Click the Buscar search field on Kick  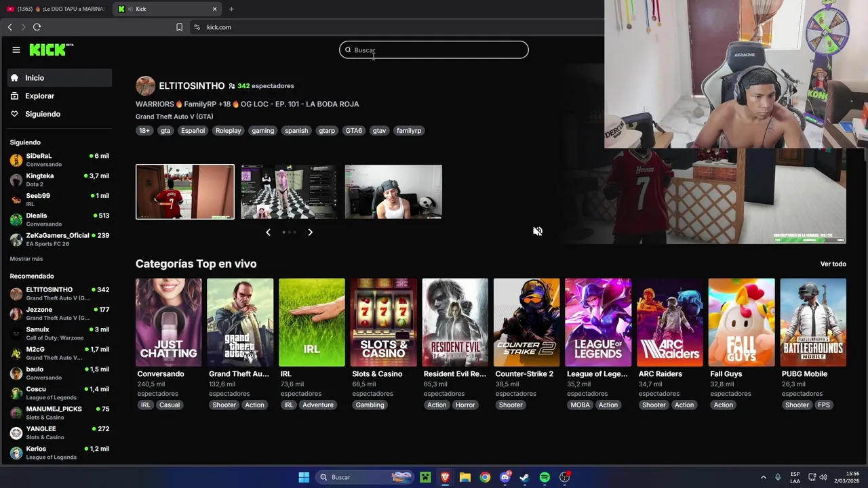434,49
